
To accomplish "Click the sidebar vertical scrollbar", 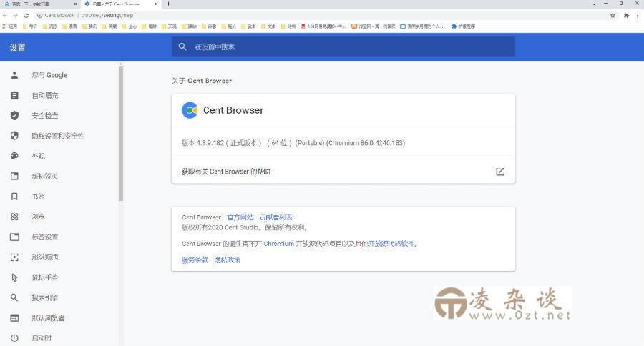I will [121, 134].
